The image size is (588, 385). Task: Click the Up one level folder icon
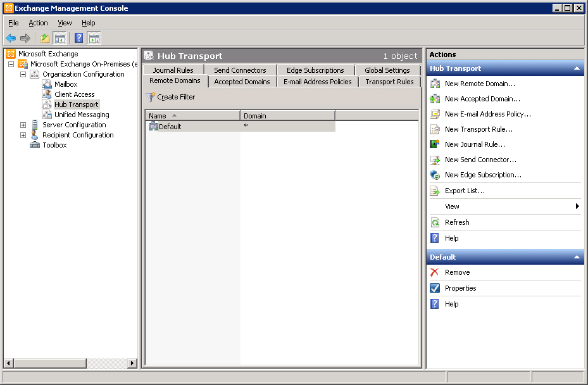pyautogui.click(x=45, y=38)
